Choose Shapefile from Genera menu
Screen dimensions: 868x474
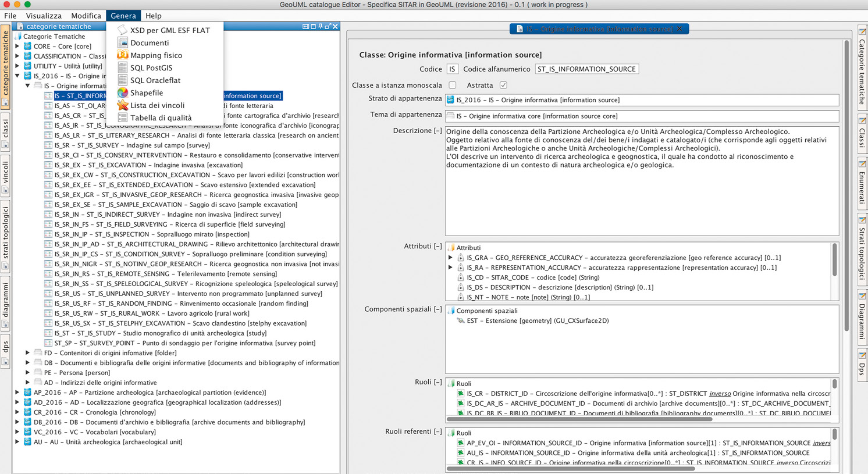coord(165,92)
